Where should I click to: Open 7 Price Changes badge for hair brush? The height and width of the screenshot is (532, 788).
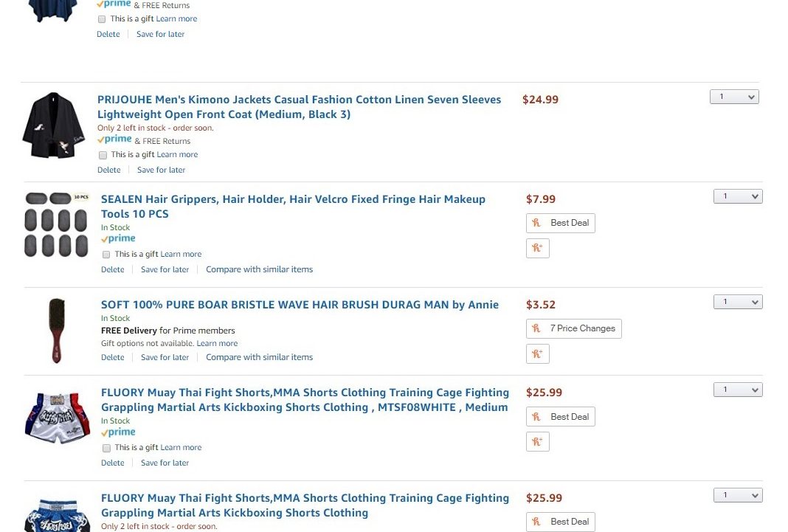(574, 328)
